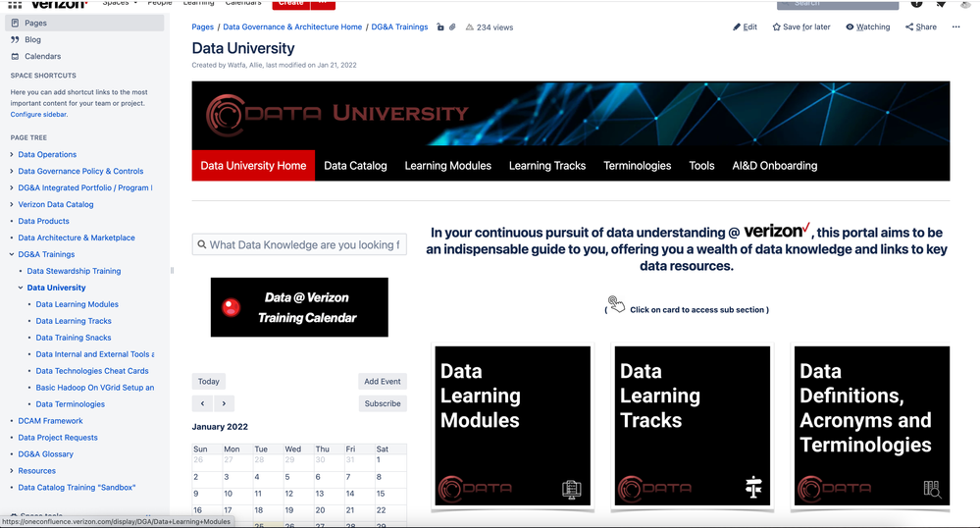980x528 pixels.
Task: Open Data Architecture & Marketplace in the tree
Action: pyautogui.click(x=77, y=238)
